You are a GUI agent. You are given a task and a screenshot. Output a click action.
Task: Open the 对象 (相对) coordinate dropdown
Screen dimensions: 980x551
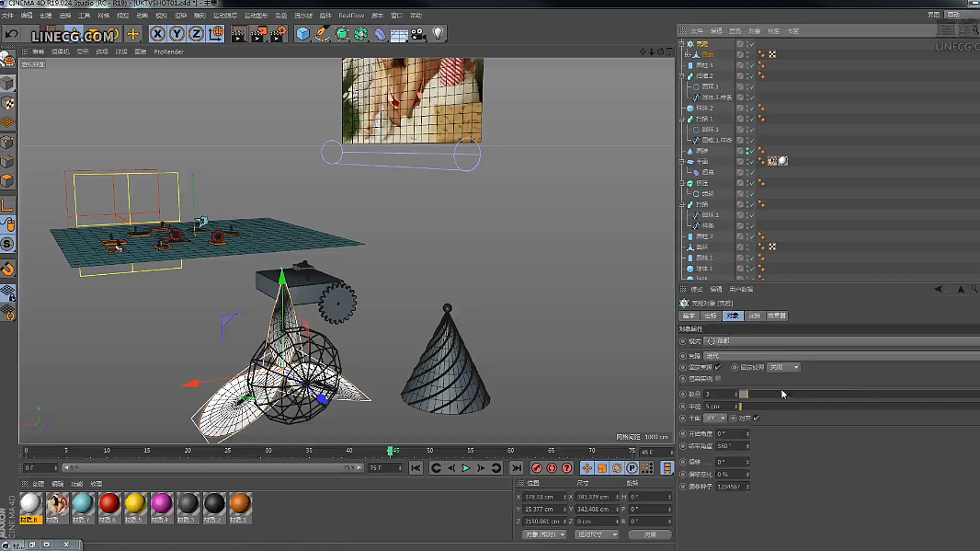tap(542, 534)
